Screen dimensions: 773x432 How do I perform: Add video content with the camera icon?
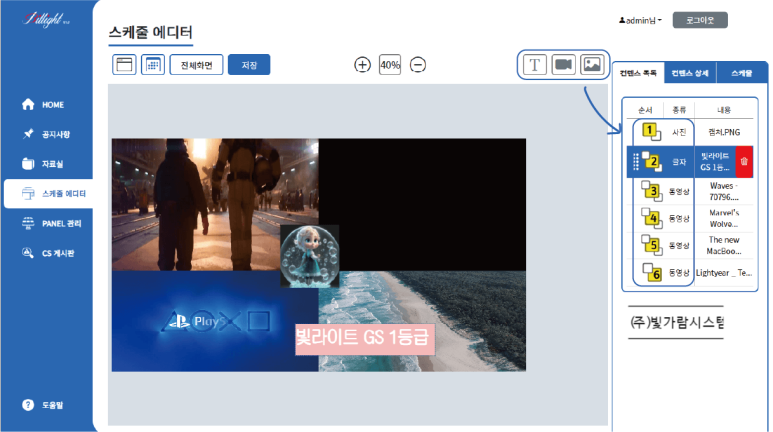563,65
